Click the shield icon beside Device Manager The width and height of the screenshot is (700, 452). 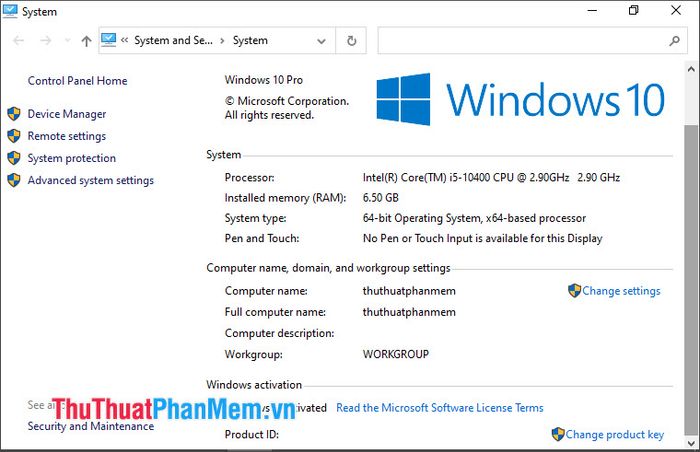14,114
